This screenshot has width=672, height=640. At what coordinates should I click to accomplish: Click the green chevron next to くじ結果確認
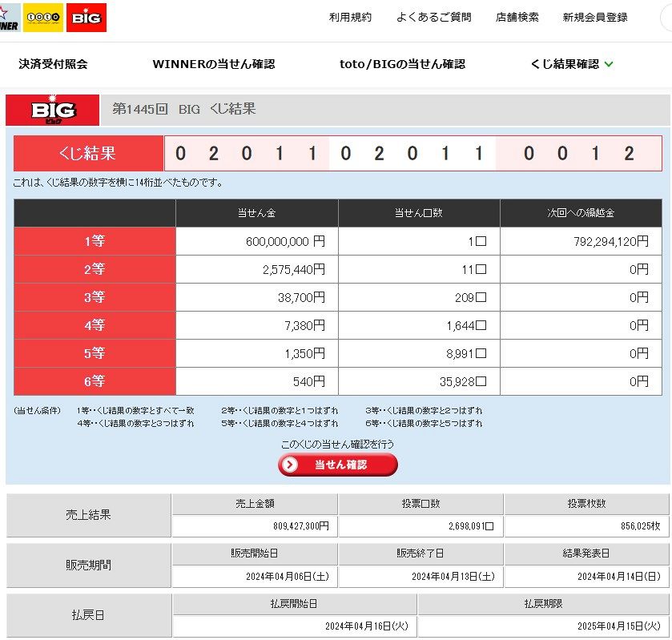coord(609,64)
